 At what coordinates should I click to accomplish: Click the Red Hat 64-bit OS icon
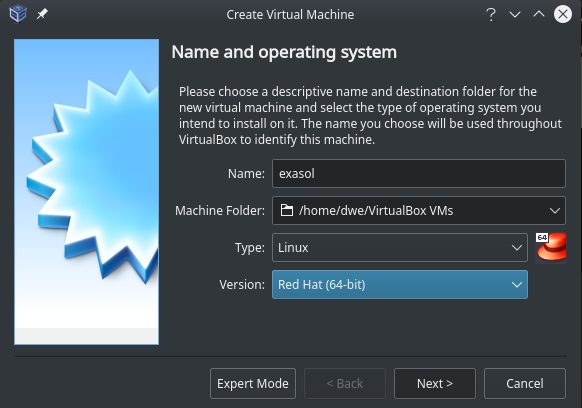pyautogui.click(x=551, y=247)
